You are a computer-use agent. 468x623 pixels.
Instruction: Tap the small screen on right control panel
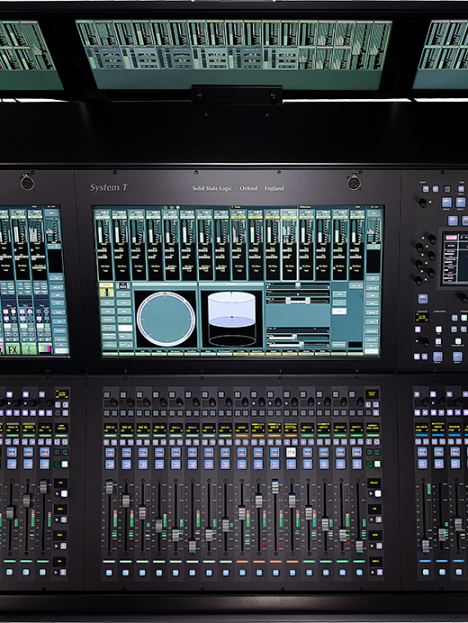coord(455,258)
